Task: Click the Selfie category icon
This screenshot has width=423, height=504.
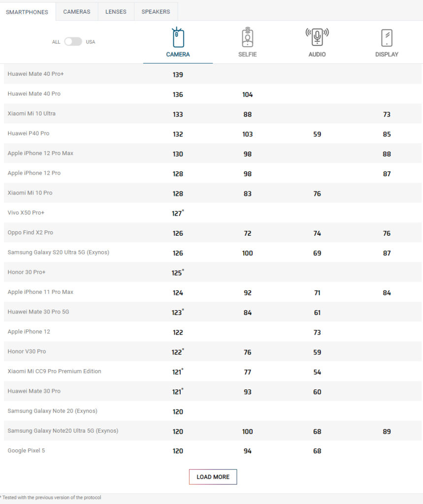Action: (247, 37)
